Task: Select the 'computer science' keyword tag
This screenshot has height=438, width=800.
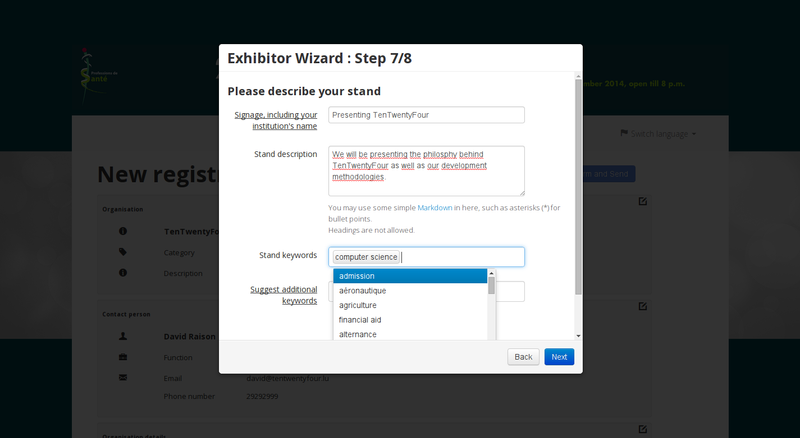Action: [366, 257]
